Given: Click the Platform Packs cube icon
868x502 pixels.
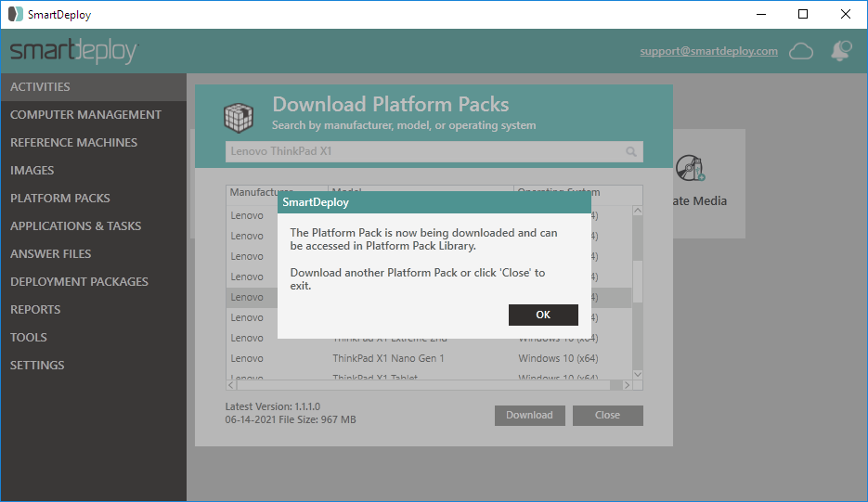Looking at the screenshot, I should (x=239, y=117).
